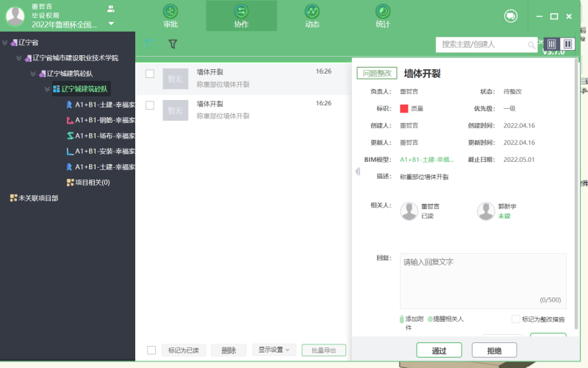Click the yellow icon beside 项目相关(0)
The width and height of the screenshot is (588, 368).
click(70, 183)
